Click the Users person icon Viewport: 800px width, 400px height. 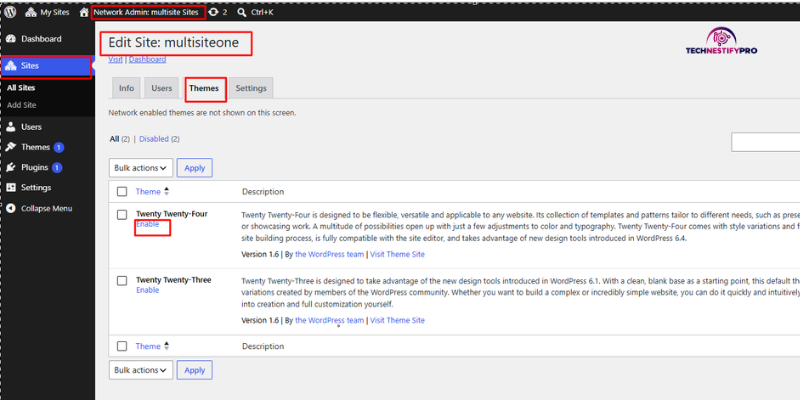(x=11, y=127)
